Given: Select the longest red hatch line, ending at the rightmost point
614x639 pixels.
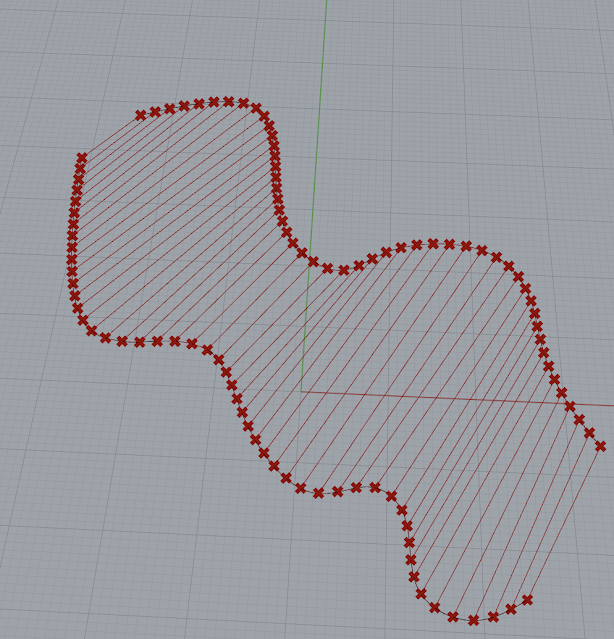Looking at the screenshot, I should tap(563, 523).
